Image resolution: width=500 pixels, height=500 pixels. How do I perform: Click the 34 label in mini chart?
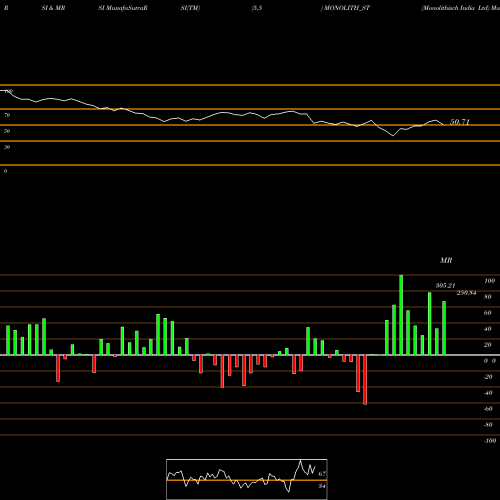(x=322, y=486)
